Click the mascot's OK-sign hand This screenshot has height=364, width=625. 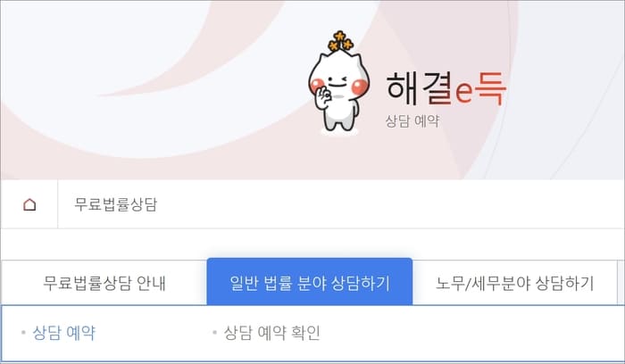323,96
